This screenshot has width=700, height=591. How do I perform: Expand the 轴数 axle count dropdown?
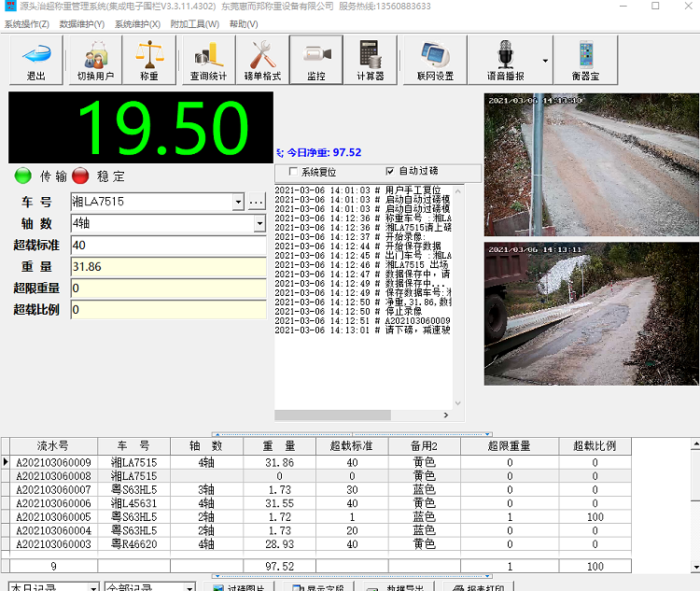point(259,224)
